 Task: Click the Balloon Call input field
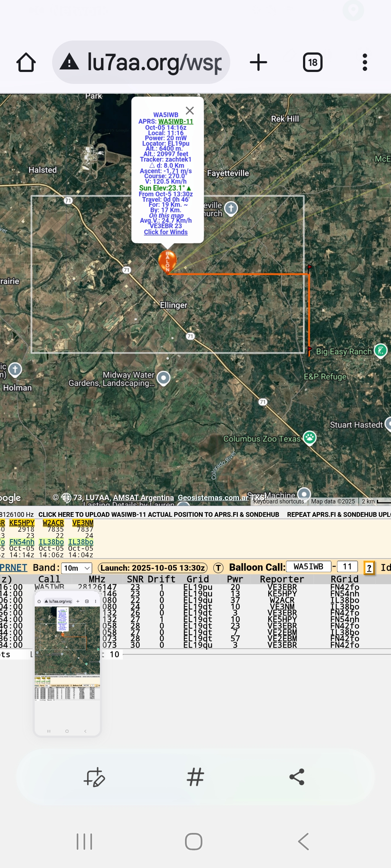[308, 566]
